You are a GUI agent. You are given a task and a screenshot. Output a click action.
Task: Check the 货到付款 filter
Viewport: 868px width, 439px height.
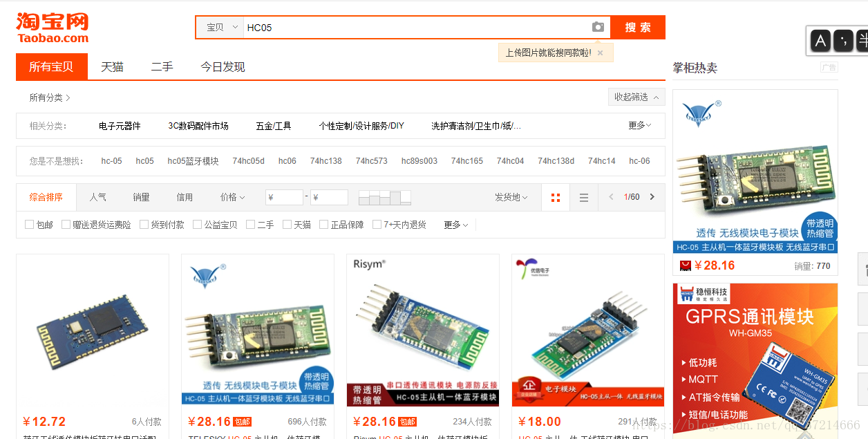click(144, 224)
